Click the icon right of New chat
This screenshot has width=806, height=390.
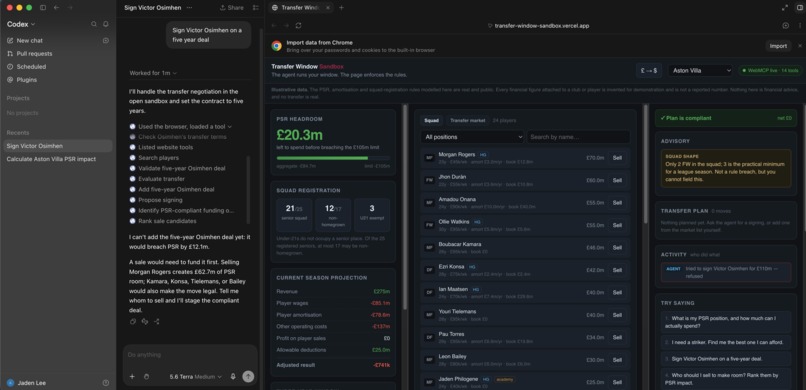pos(106,41)
